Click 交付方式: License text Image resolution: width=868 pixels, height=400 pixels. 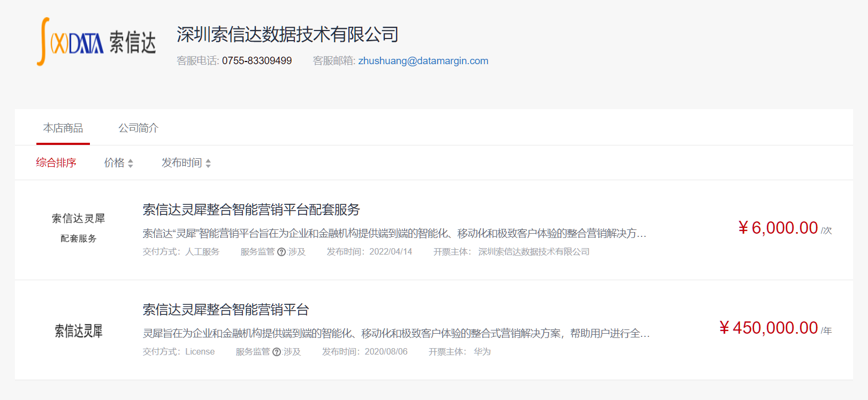tap(179, 352)
